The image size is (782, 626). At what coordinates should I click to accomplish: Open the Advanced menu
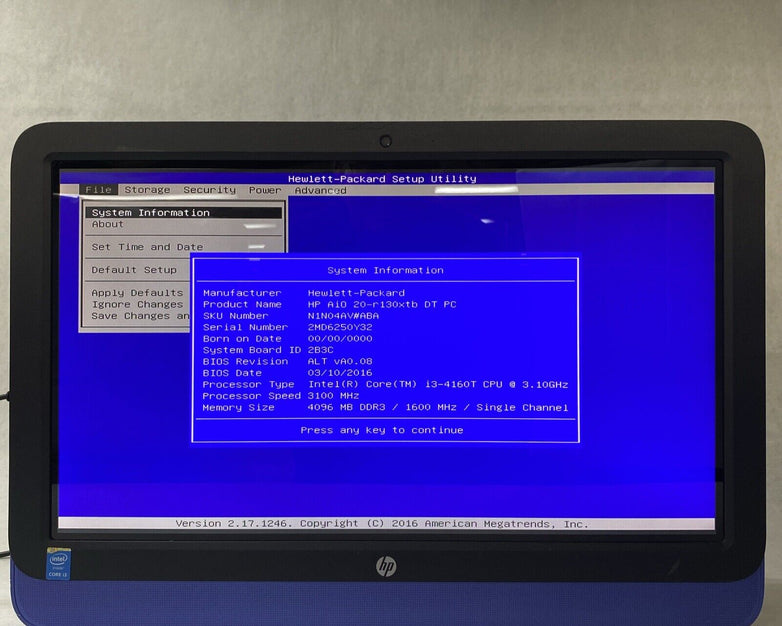coord(320,190)
